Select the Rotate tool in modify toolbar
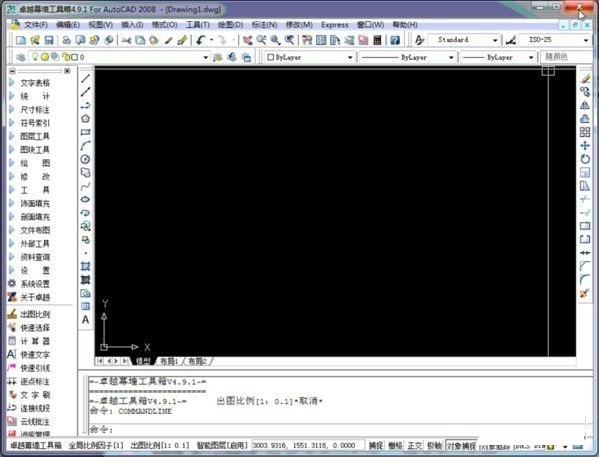Screen dimensions: 599x457 pos(585,159)
